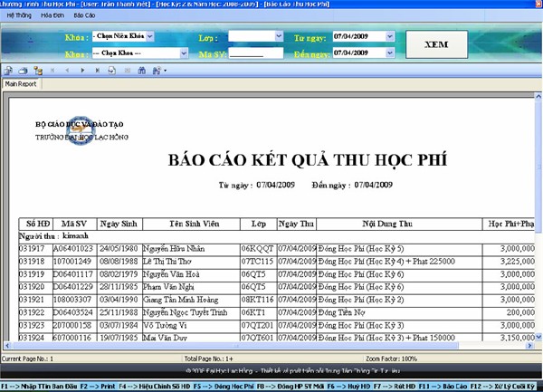Expand the Chọn Khoa dropdown
This screenshot has height=392, width=543.
148,53
